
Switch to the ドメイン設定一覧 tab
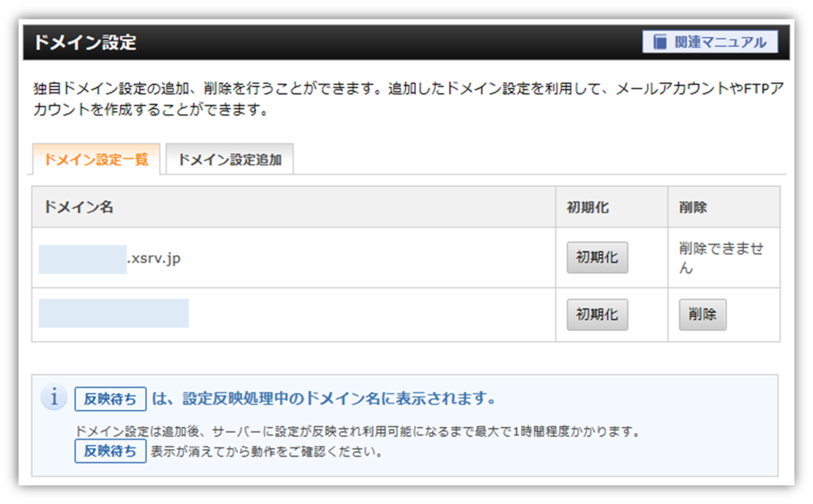coord(95,160)
